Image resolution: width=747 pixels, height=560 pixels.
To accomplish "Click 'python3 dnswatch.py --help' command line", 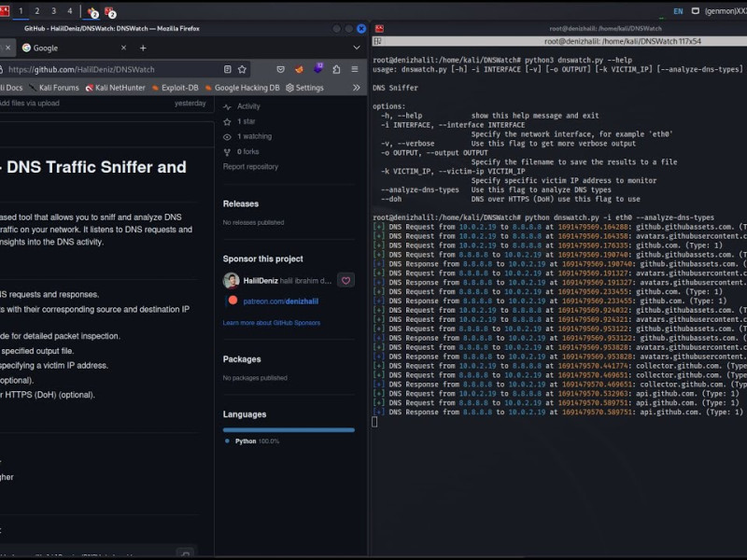I will (578, 60).
